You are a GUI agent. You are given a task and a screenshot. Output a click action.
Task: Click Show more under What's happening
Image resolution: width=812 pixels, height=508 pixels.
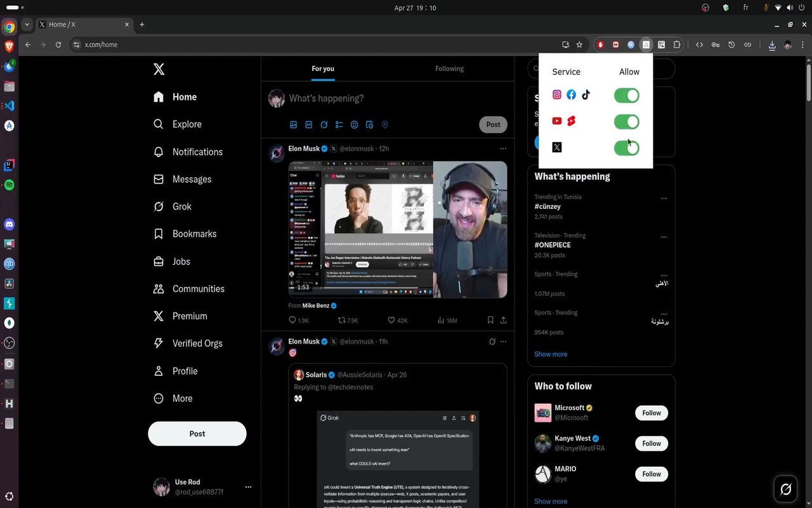tap(551, 354)
